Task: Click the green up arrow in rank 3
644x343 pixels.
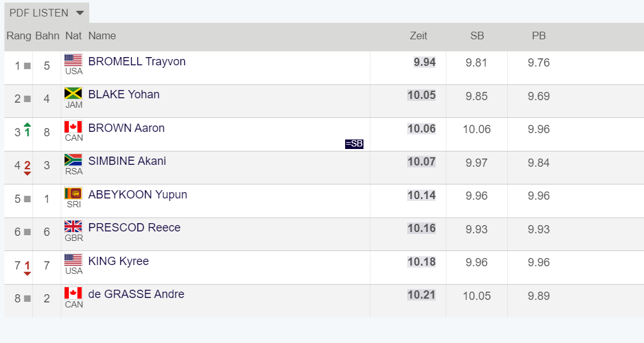Action: (x=27, y=125)
